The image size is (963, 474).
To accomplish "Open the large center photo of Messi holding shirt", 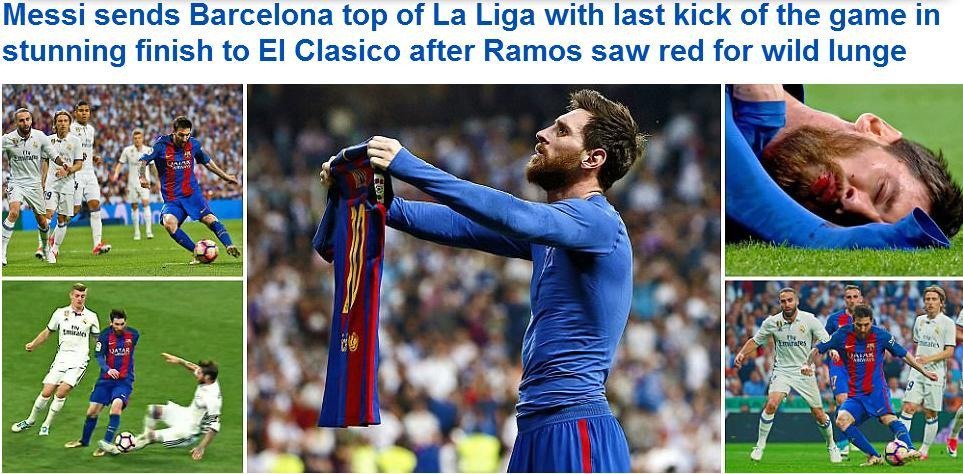I will click(484, 278).
